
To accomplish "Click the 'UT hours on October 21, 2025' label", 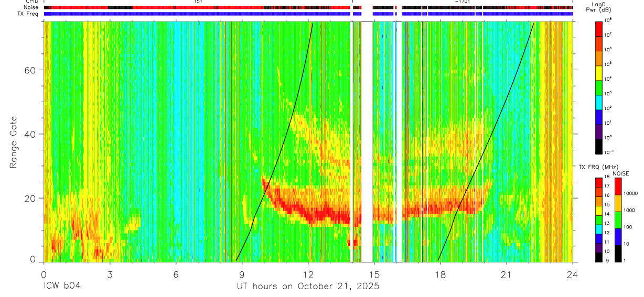I will (x=307, y=287).
